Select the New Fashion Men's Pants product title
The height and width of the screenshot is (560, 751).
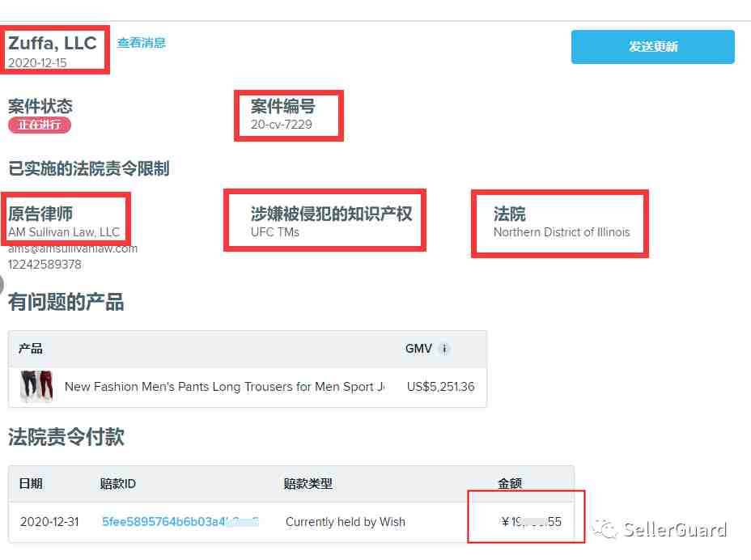tap(224, 387)
